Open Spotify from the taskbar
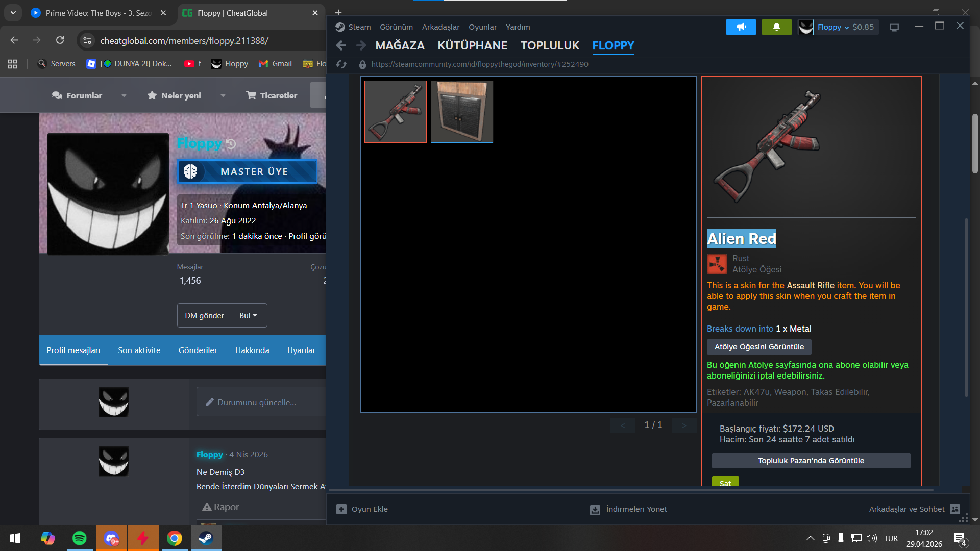The width and height of the screenshot is (980, 551). pyautogui.click(x=80, y=538)
